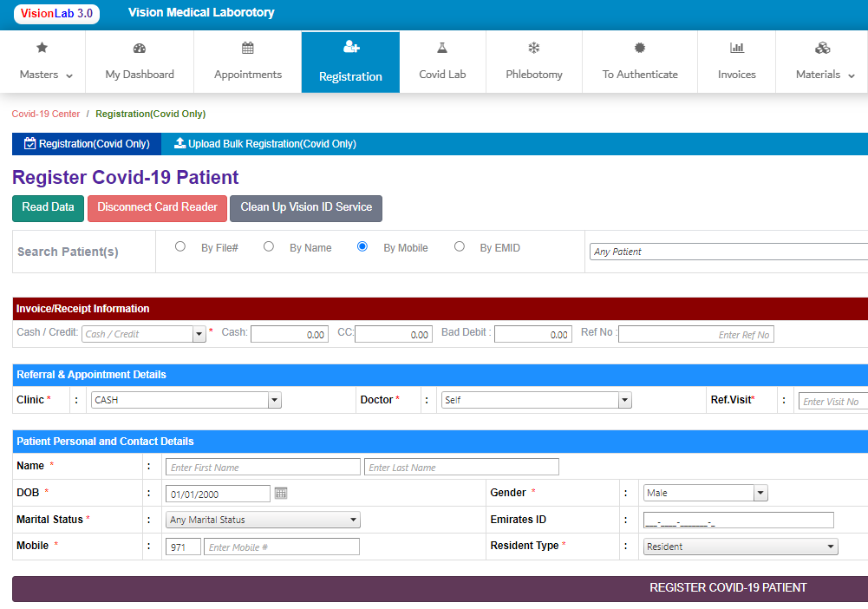Screen dimensions: 868x609
Task: Click the star icon above Masters
Action: point(42,48)
